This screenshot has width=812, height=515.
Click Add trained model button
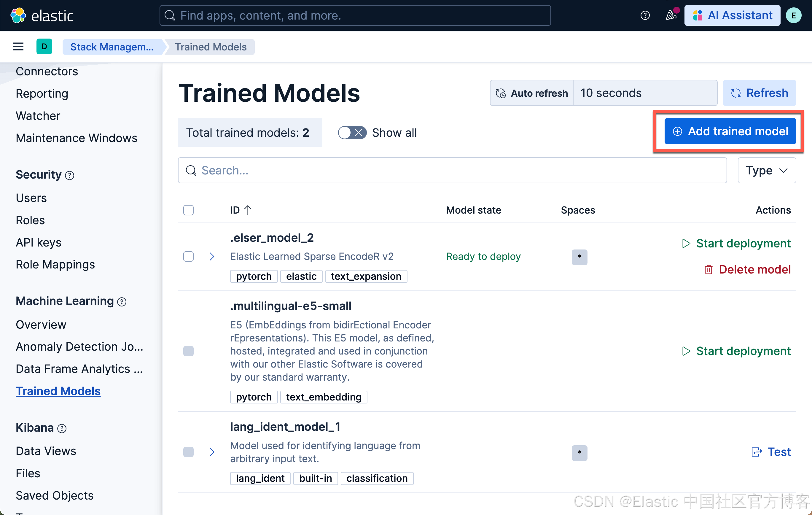coord(730,131)
